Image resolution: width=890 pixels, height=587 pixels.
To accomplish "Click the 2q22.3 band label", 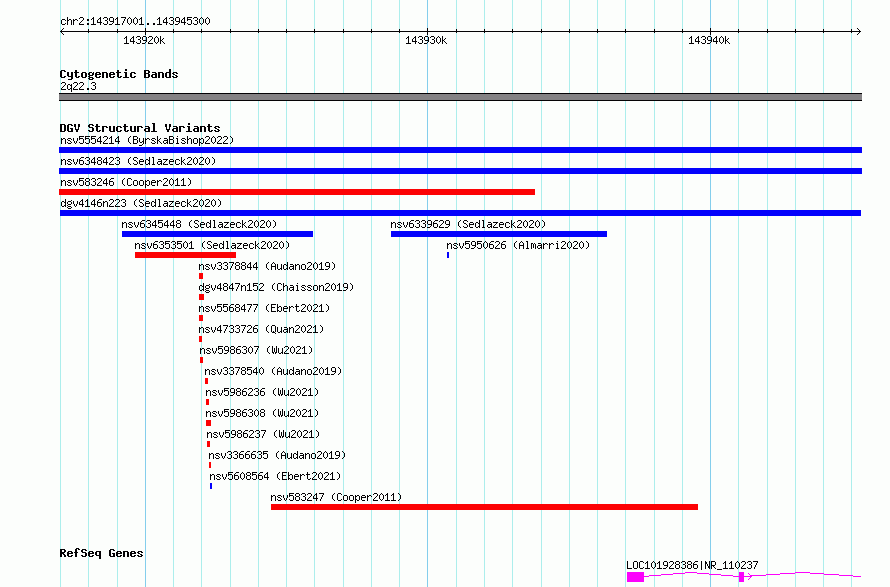I will pos(78,86).
